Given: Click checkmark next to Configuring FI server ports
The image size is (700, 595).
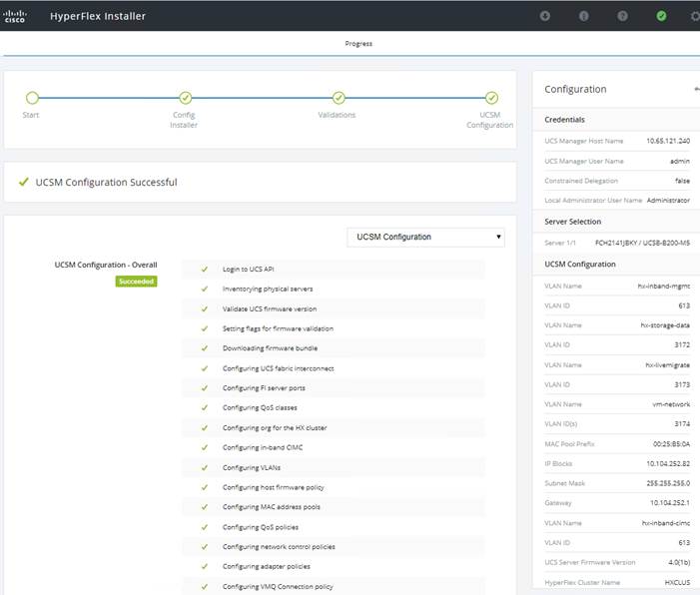Looking at the screenshot, I should 205,388.
